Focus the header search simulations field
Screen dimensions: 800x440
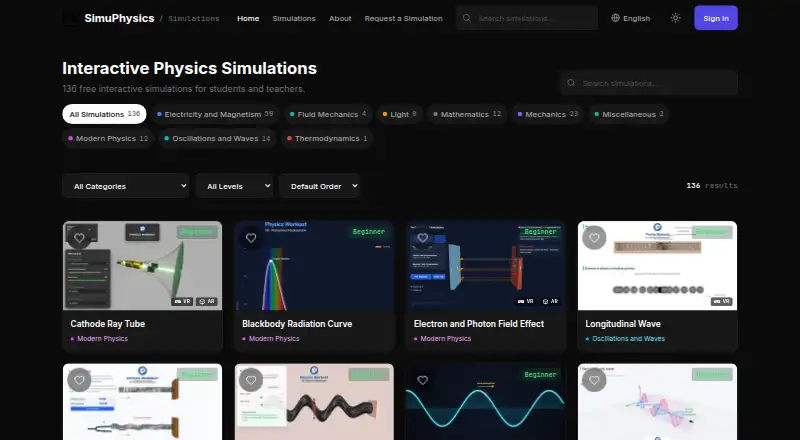point(527,18)
